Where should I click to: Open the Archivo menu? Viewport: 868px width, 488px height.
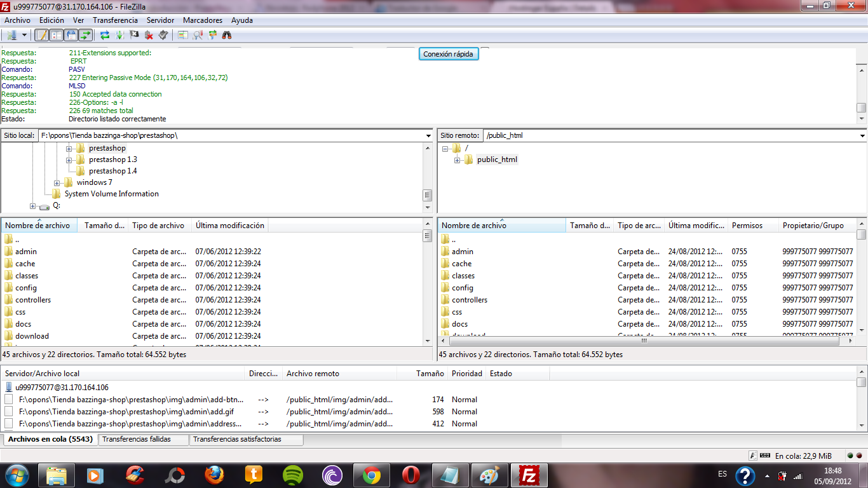click(17, 20)
